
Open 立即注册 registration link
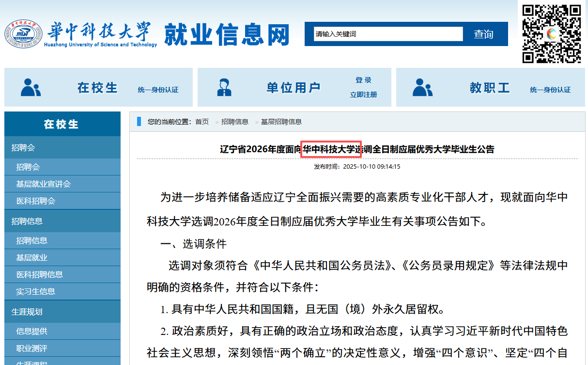coord(363,95)
